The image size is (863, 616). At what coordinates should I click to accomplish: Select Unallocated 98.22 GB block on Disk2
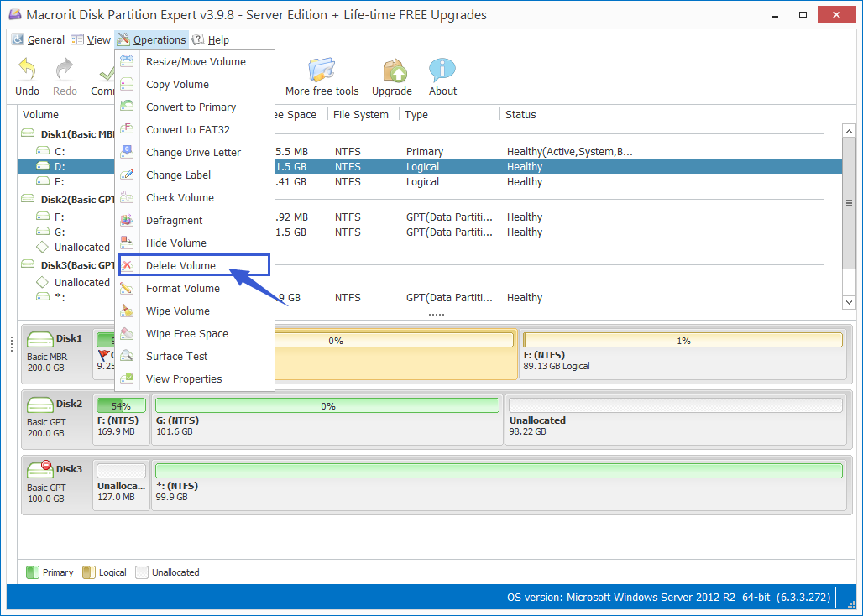point(675,420)
